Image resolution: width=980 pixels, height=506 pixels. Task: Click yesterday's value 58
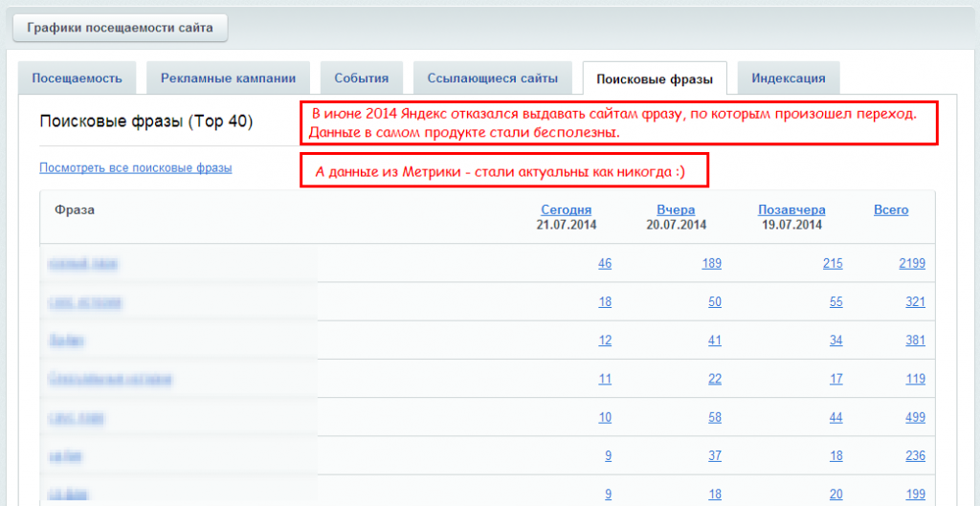tap(714, 417)
